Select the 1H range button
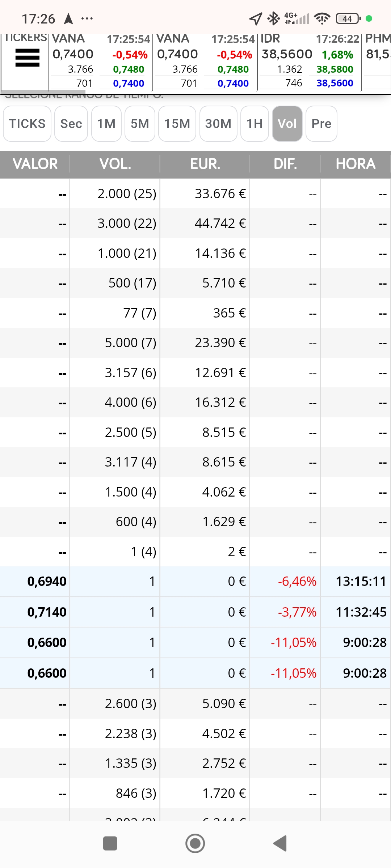 coord(255,124)
